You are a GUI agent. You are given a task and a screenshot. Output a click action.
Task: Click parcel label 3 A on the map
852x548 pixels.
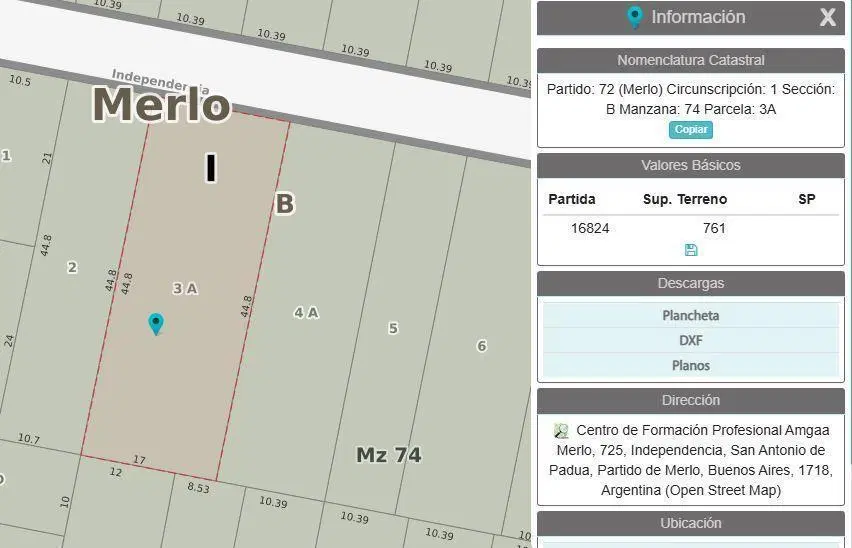[x=185, y=288]
